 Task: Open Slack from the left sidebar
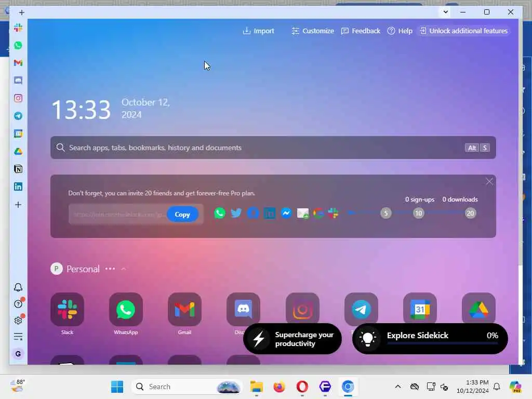(x=18, y=28)
